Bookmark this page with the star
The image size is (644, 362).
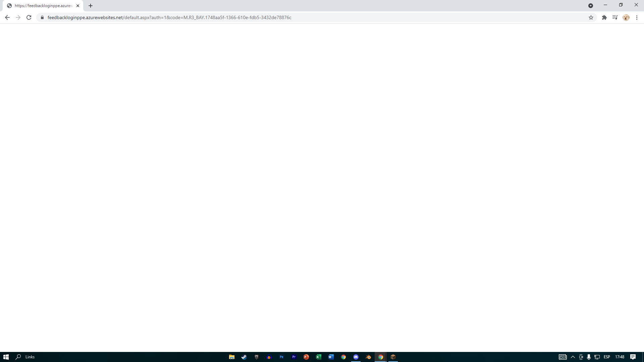pos(591,17)
